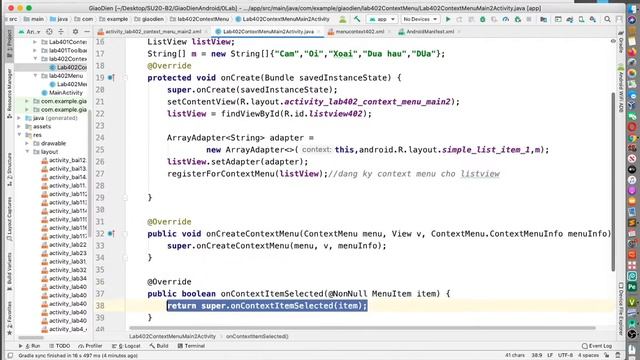Viewport: 640px width, 360px height.
Task: Click override gutter icon on line 32
Action: tap(111, 234)
